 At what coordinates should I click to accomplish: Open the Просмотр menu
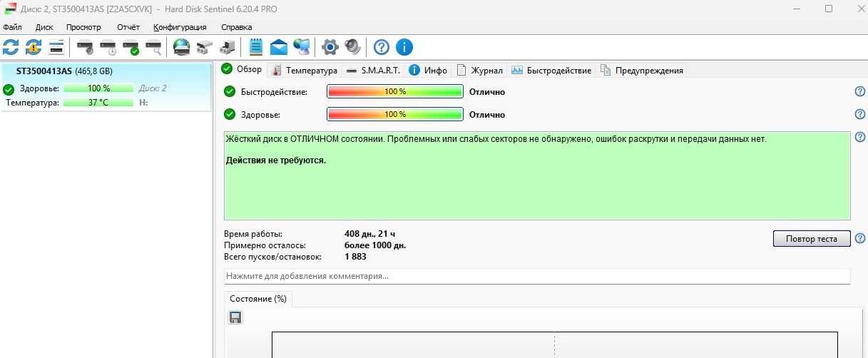[x=83, y=27]
